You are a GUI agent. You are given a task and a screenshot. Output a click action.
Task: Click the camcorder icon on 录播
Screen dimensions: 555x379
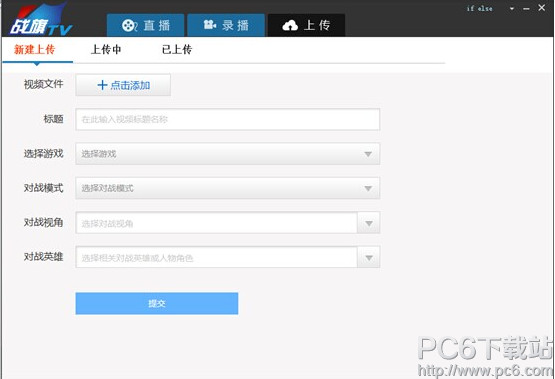tap(210, 25)
